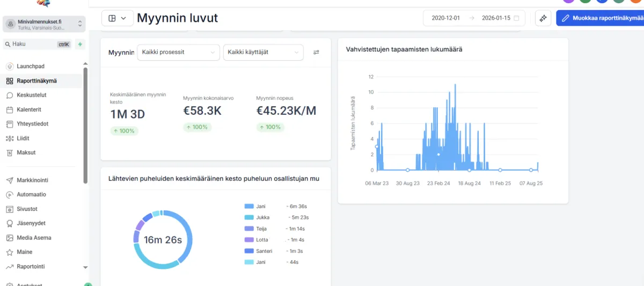Go to Kalenterit in the sidebar
The height and width of the screenshot is (286, 644).
click(x=29, y=109)
